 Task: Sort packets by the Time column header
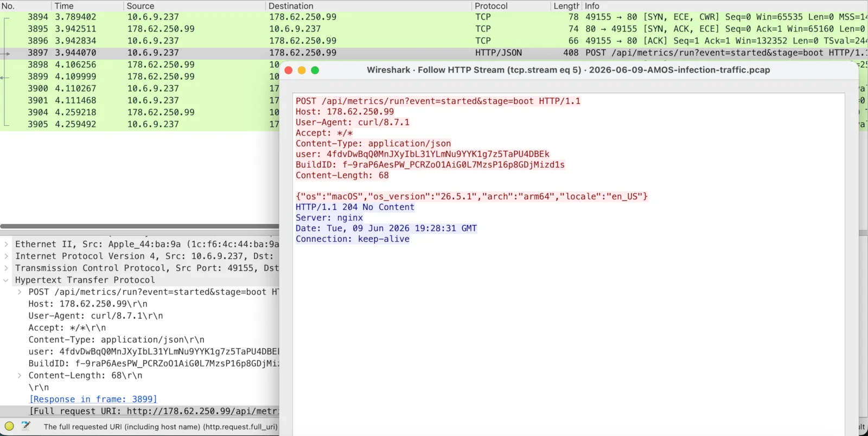[87, 6]
